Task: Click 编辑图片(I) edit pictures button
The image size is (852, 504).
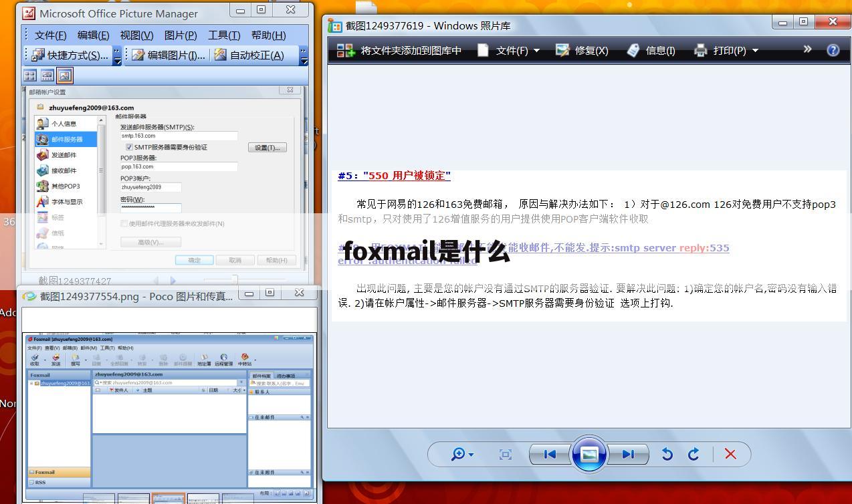Action: point(169,55)
